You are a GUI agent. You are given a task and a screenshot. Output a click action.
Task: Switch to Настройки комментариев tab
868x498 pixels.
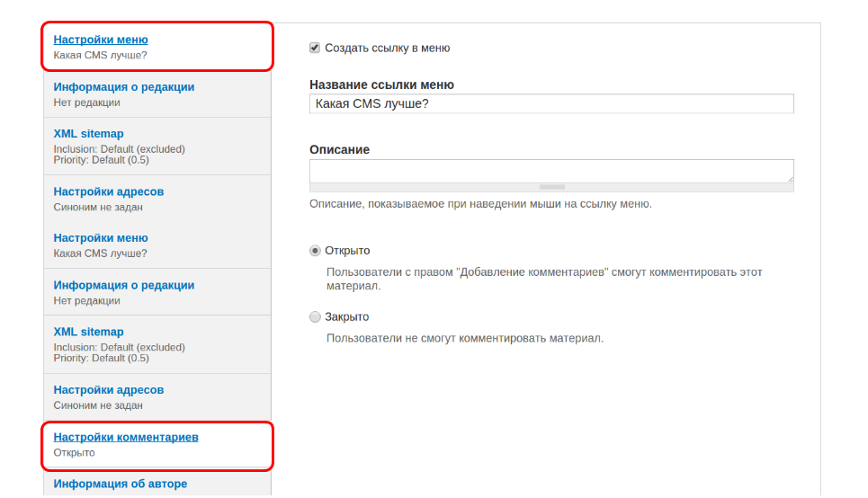click(126, 437)
